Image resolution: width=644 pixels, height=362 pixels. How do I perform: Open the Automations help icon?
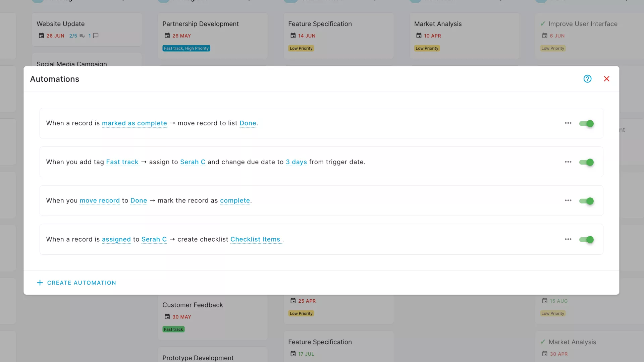(587, 79)
